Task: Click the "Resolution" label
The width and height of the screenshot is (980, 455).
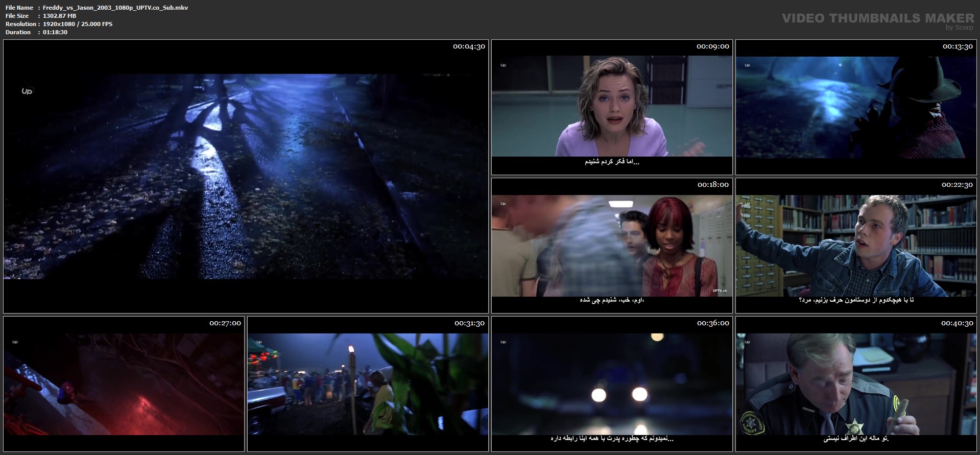Action: point(21,24)
